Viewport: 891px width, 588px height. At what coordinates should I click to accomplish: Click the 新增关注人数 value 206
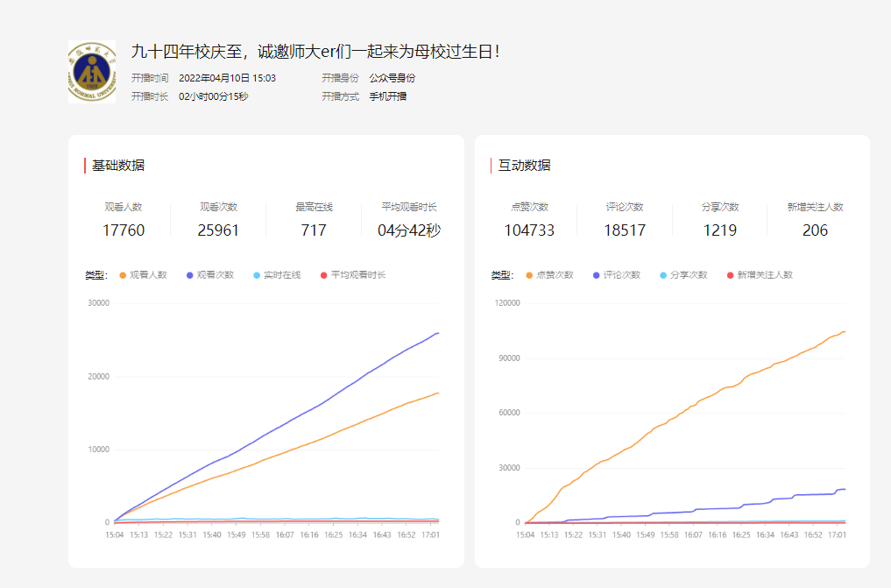[815, 230]
